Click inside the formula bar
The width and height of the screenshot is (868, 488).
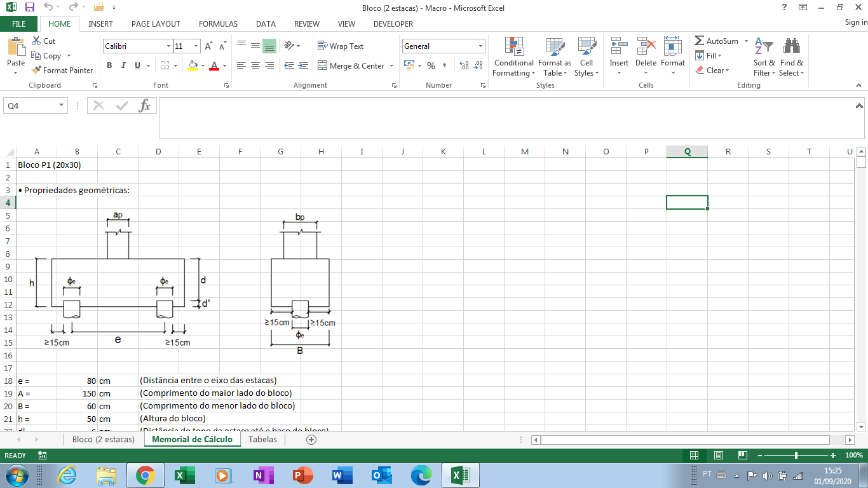point(512,118)
